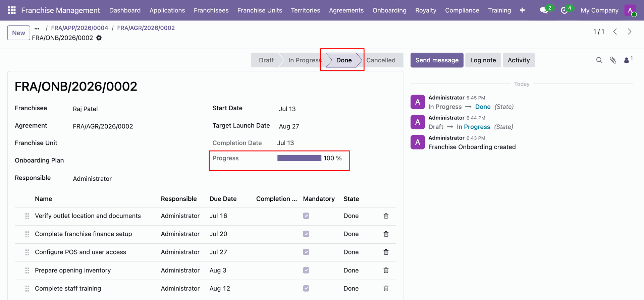The width and height of the screenshot is (644, 300).
Task: Go to next record with right chevron
Action: (630, 32)
